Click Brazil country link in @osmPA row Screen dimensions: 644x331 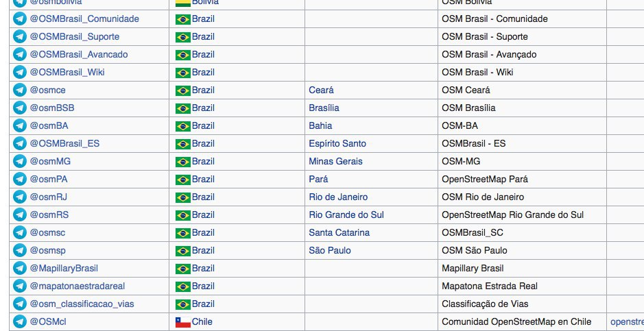point(203,180)
